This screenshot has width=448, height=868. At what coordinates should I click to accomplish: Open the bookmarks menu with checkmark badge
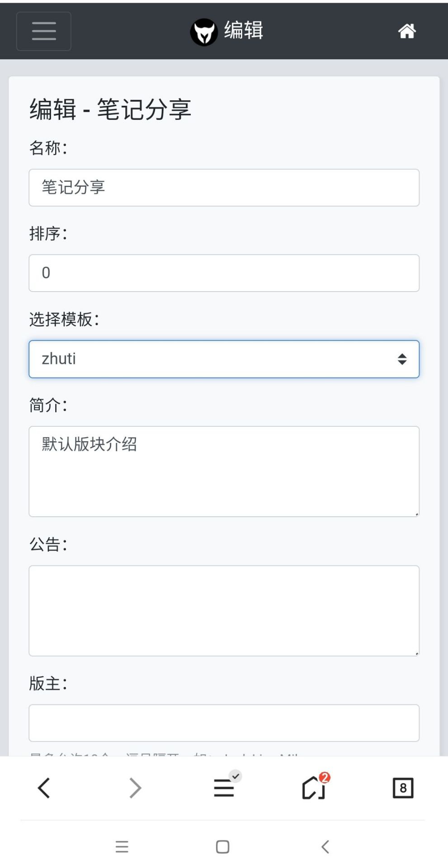click(224, 788)
